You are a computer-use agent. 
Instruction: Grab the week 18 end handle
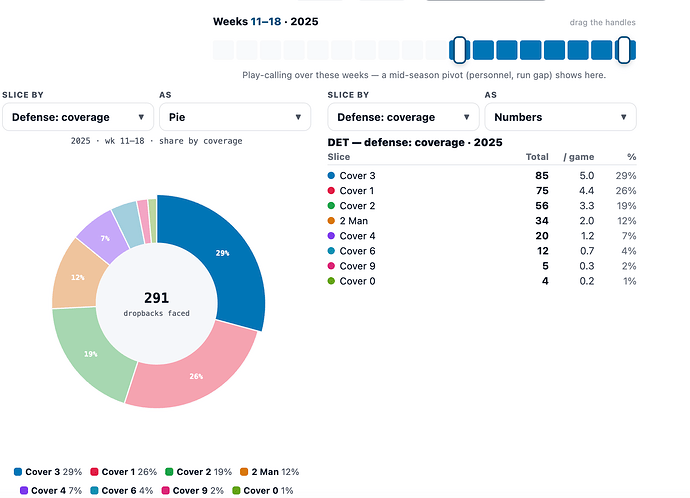(x=624, y=50)
